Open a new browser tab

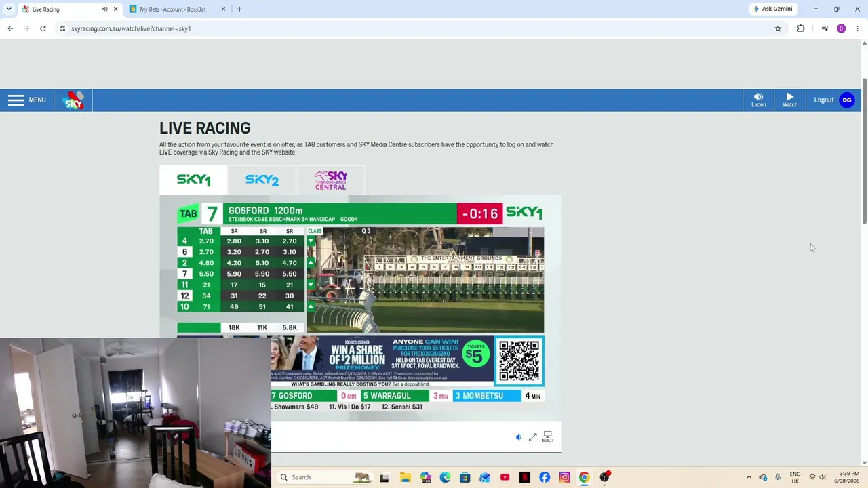click(x=239, y=9)
